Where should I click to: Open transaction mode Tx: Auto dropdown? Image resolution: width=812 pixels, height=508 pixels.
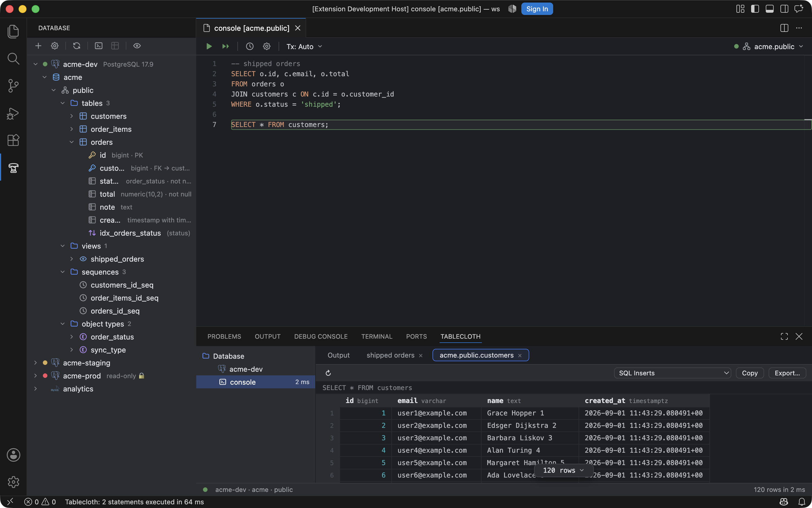click(x=304, y=46)
